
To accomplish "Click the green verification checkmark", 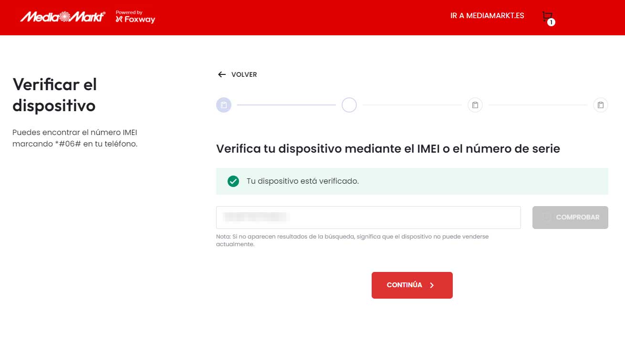I will pos(233,181).
